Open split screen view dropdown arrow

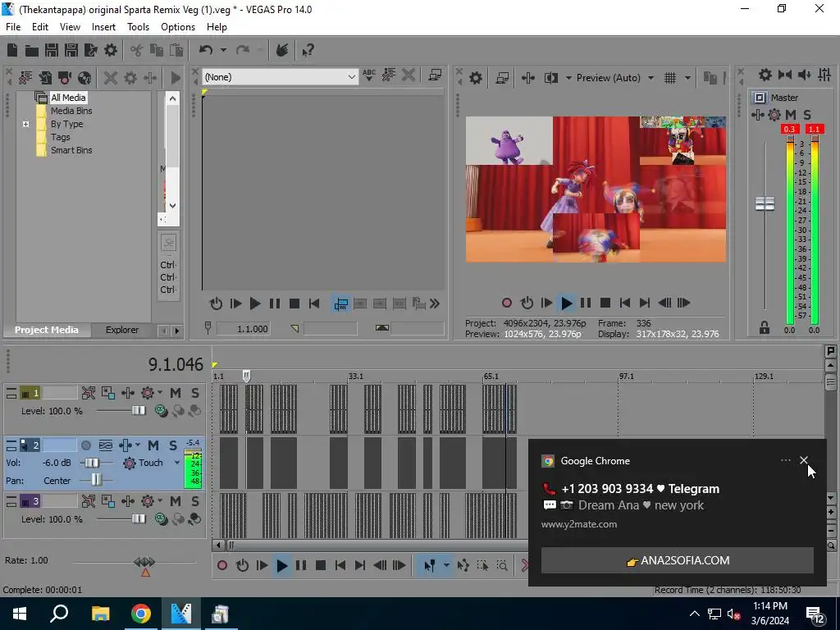pyautogui.click(x=568, y=78)
